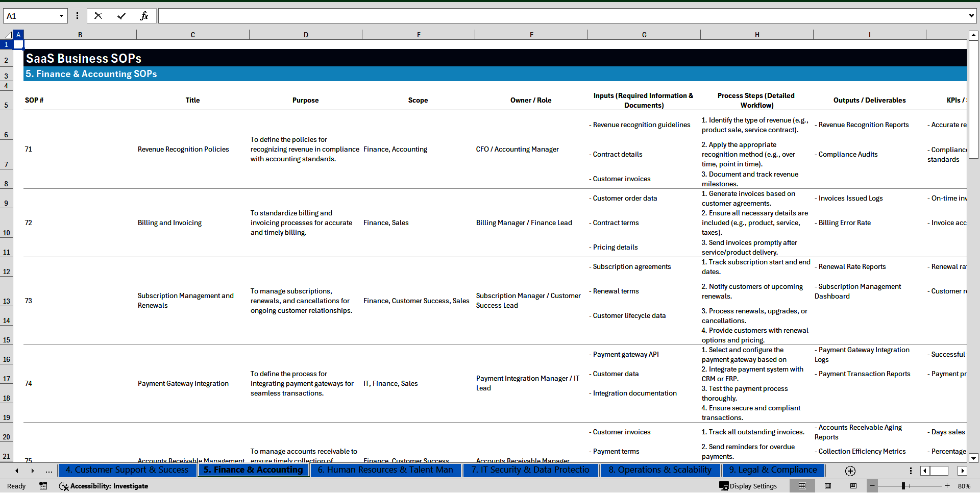
Task: Show hidden sheet tabs via ellipsis
Action: 49,471
